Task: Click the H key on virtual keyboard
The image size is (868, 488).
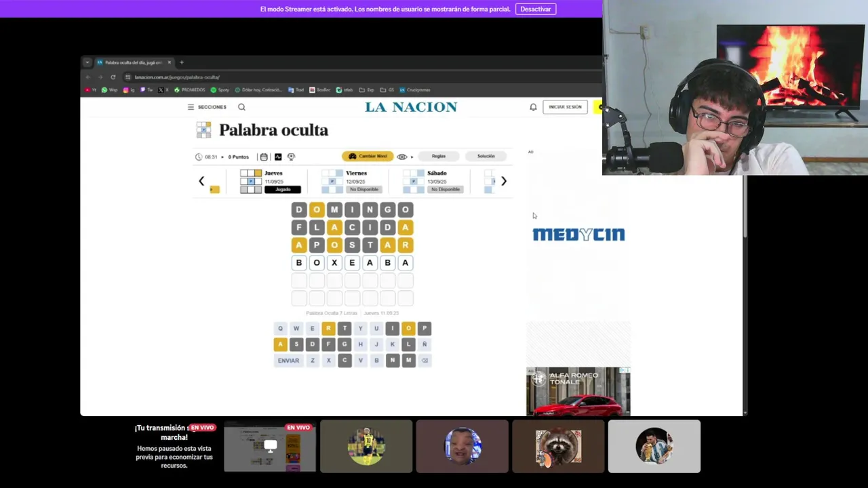Action: [x=360, y=344]
